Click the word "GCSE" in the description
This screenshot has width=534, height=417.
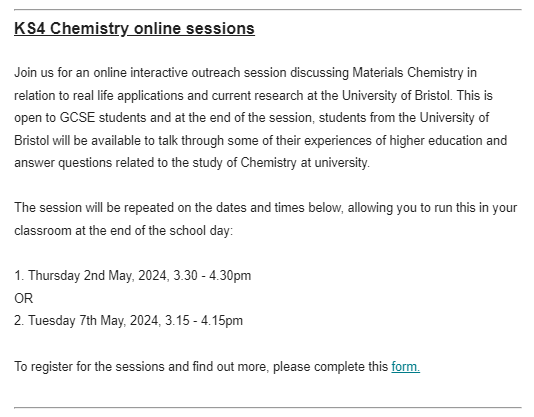coord(77,118)
